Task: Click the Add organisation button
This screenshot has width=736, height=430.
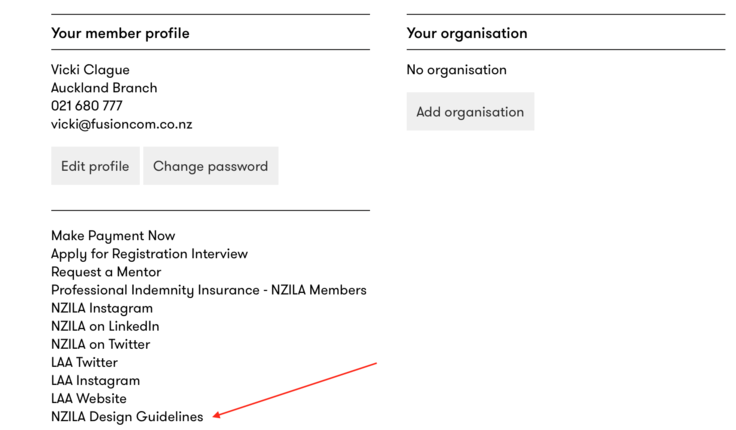Action: point(470,112)
